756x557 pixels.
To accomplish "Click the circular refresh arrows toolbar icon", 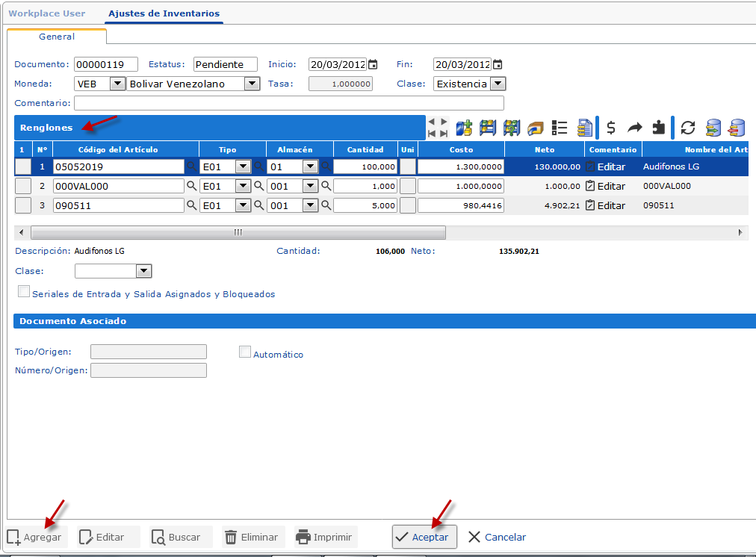I will [x=688, y=128].
